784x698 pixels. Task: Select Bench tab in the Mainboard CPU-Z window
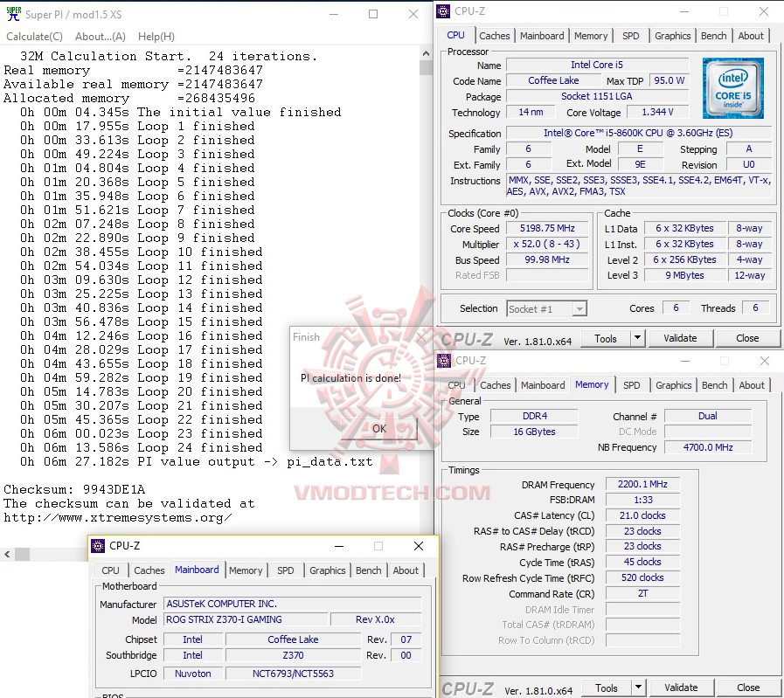pyautogui.click(x=369, y=570)
